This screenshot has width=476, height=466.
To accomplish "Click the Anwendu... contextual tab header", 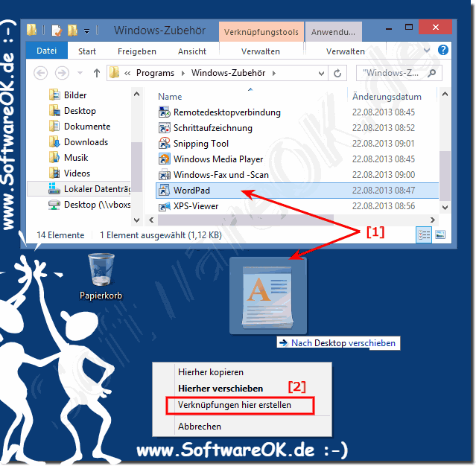I will pyautogui.click(x=333, y=32).
